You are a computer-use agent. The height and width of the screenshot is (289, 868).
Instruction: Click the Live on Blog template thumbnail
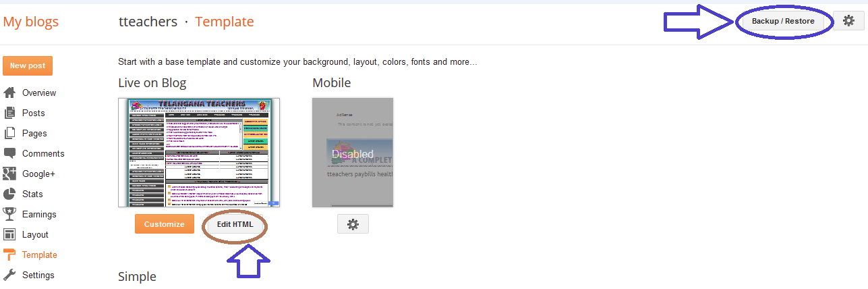point(199,153)
